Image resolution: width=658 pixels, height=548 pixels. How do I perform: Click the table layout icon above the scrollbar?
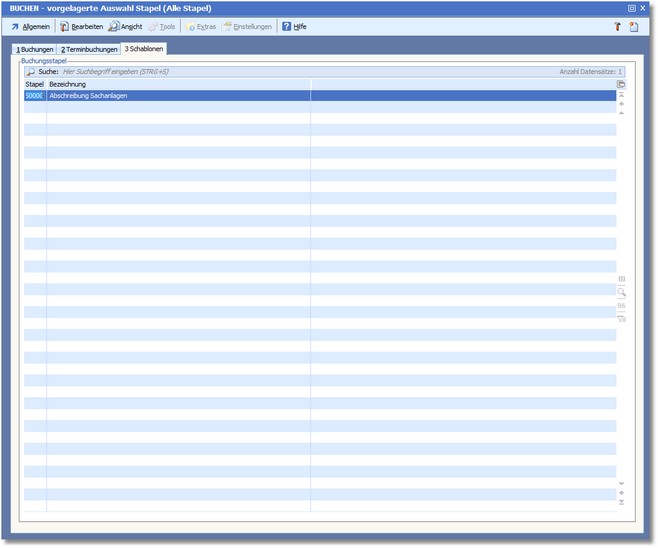coord(621,84)
